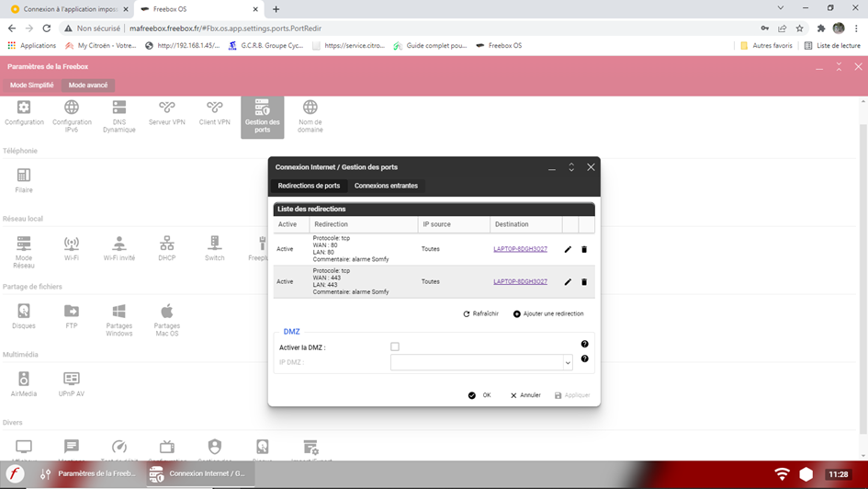This screenshot has height=489, width=868.
Task: Switch to the Connexions entrantes tab
Action: pyautogui.click(x=386, y=186)
